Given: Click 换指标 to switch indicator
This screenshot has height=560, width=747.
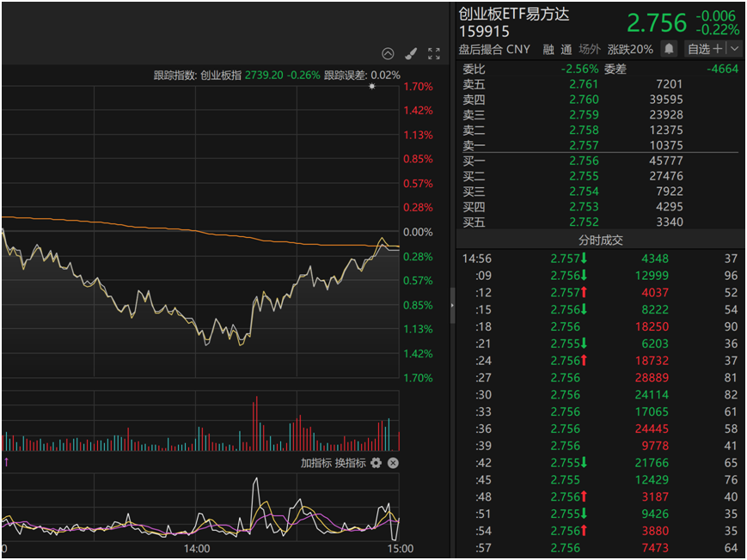Looking at the screenshot, I should [x=350, y=463].
